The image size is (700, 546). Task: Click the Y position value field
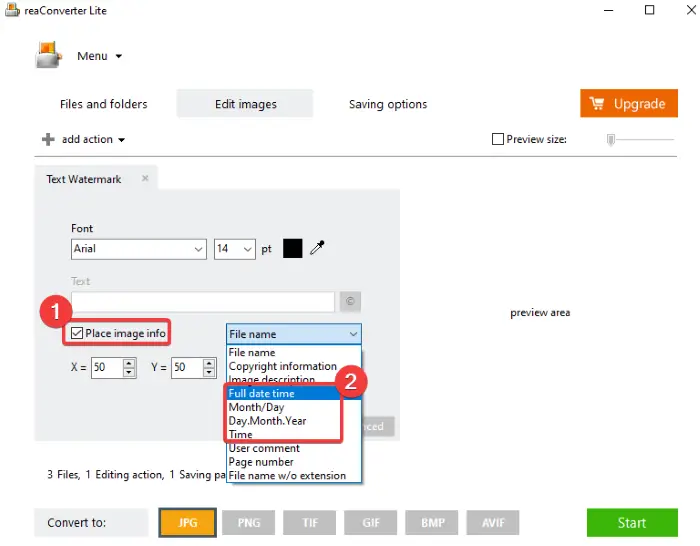[x=187, y=367]
